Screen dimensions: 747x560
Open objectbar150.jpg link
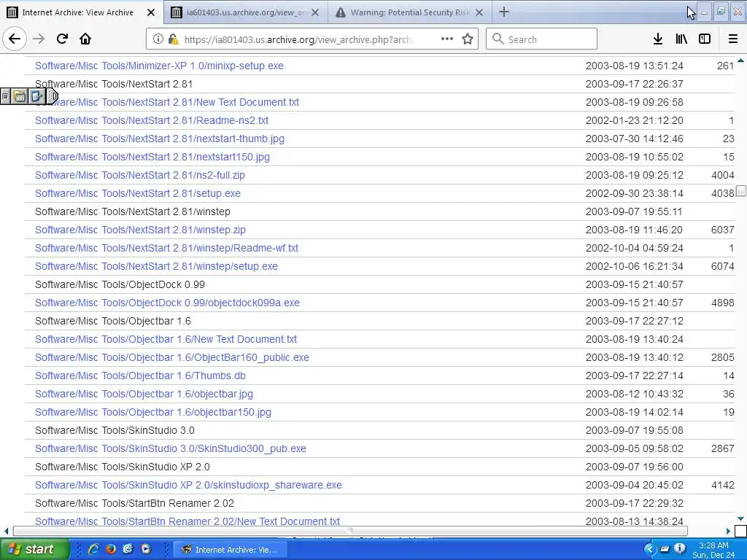153,413
